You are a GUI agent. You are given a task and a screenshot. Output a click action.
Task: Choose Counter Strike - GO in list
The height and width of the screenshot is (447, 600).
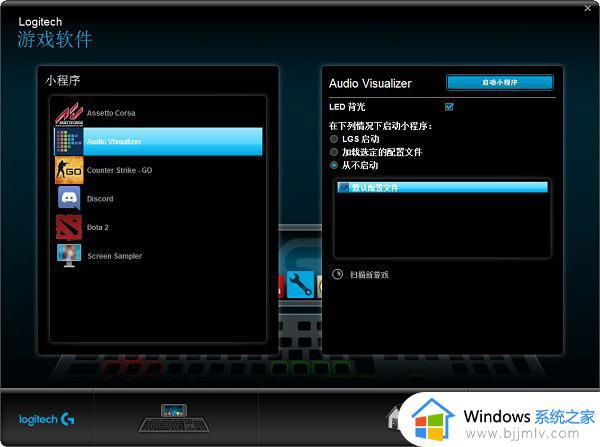tap(158, 170)
